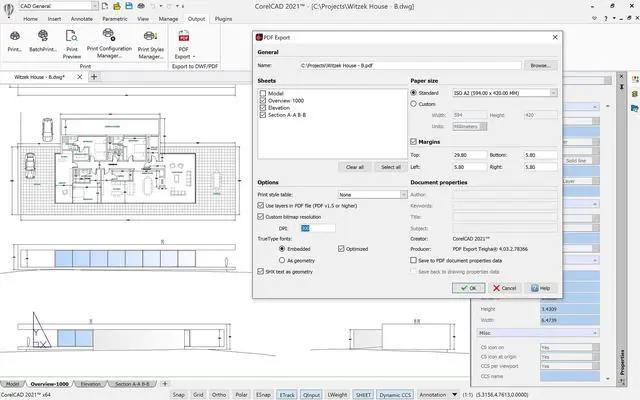Select As geometry TrueType fonts option

click(x=282, y=260)
